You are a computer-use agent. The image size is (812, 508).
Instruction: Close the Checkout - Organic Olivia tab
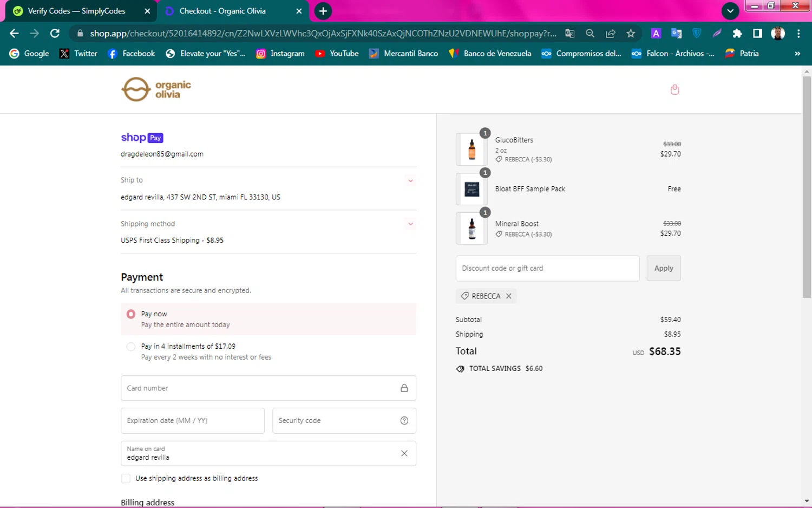[299, 11]
